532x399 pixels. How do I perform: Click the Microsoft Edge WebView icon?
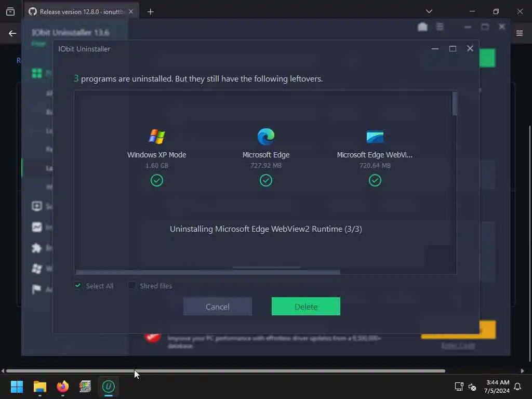pos(375,137)
